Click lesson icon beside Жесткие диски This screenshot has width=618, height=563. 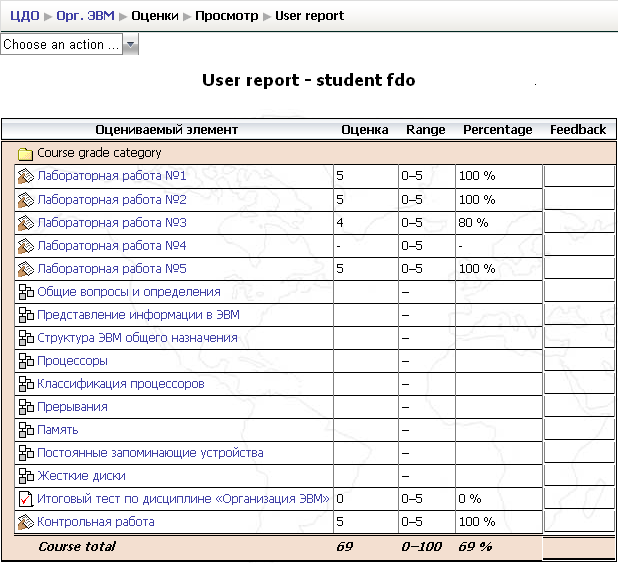(26, 476)
